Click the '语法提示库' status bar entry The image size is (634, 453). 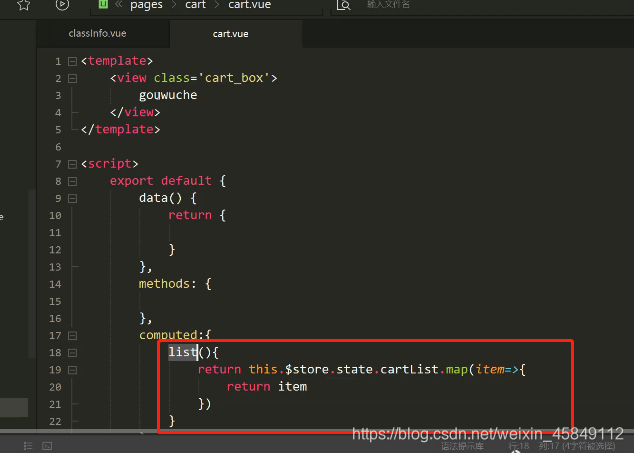(462, 447)
